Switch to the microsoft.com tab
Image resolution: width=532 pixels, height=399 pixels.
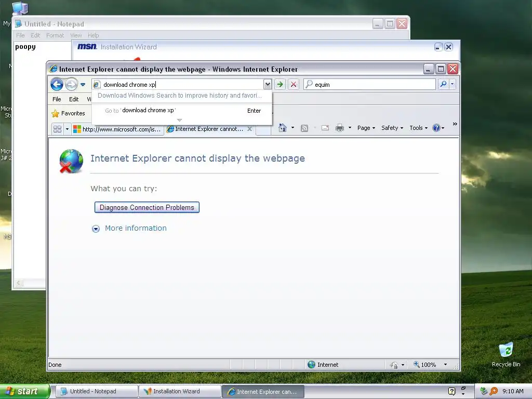point(117,129)
